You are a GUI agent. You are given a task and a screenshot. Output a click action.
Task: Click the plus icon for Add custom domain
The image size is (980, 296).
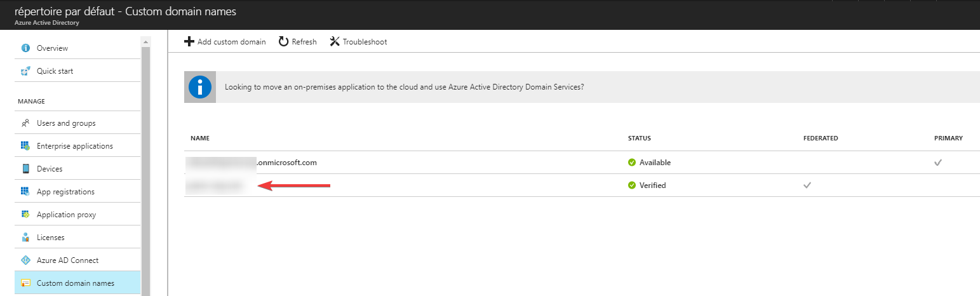click(x=189, y=42)
